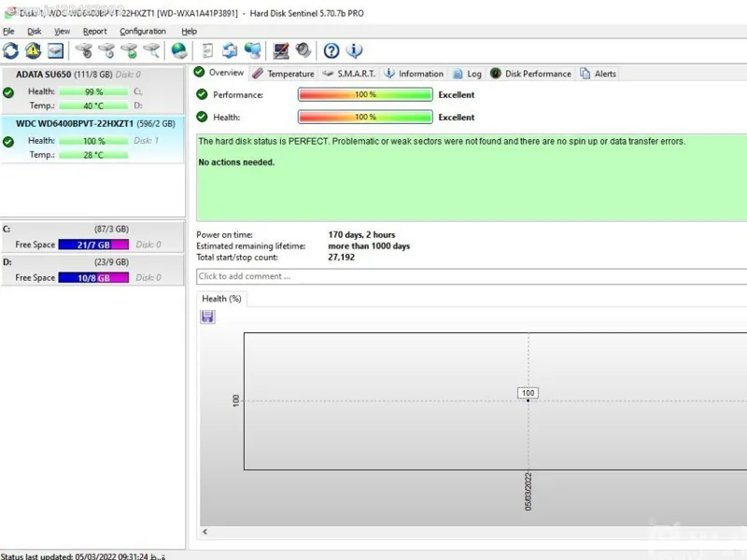This screenshot has height=560, width=747.
Task: Open the File menu
Action: click(x=9, y=31)
